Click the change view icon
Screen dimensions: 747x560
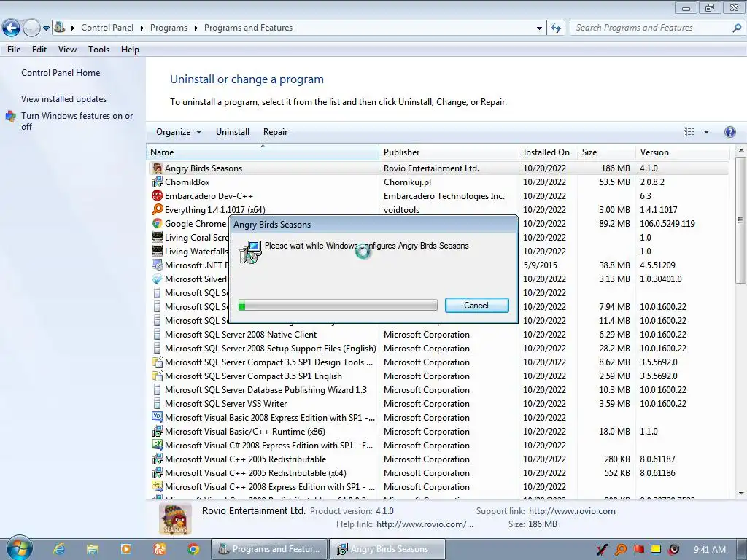(x=689, y=132)
